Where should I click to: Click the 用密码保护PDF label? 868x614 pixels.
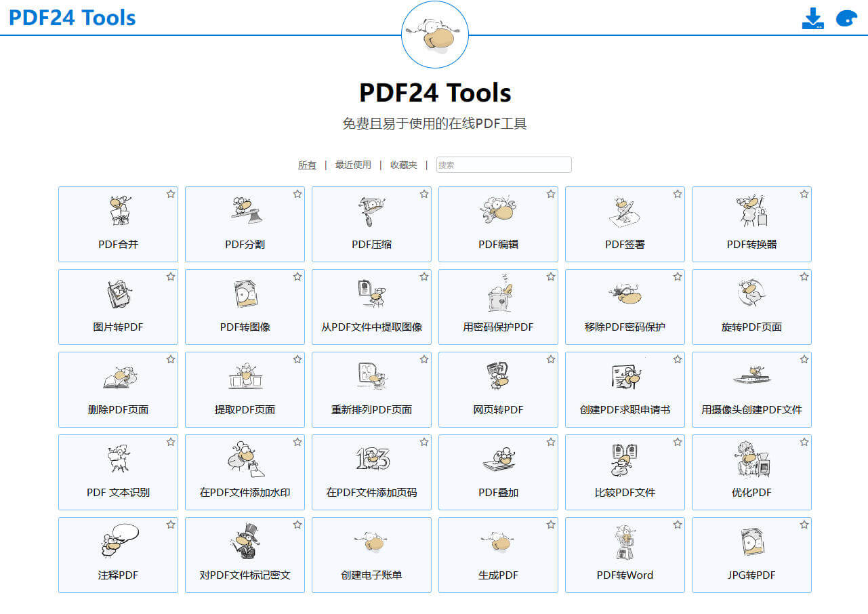[498, 327]
